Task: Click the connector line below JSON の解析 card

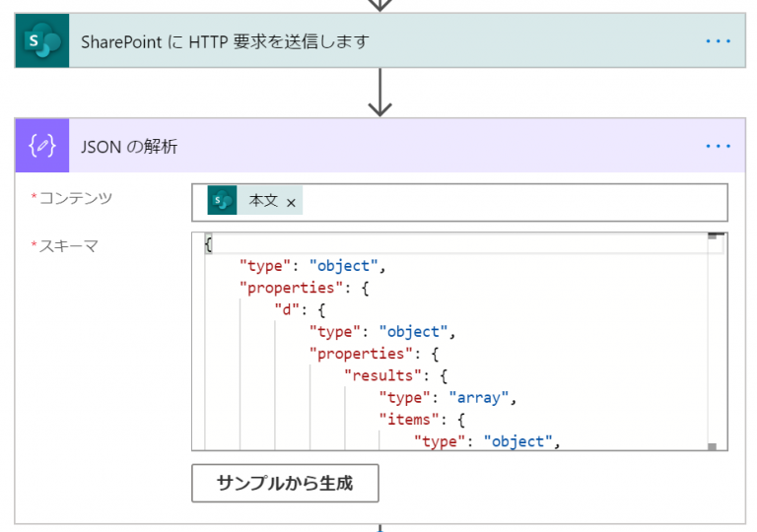Action: (379, 527)
